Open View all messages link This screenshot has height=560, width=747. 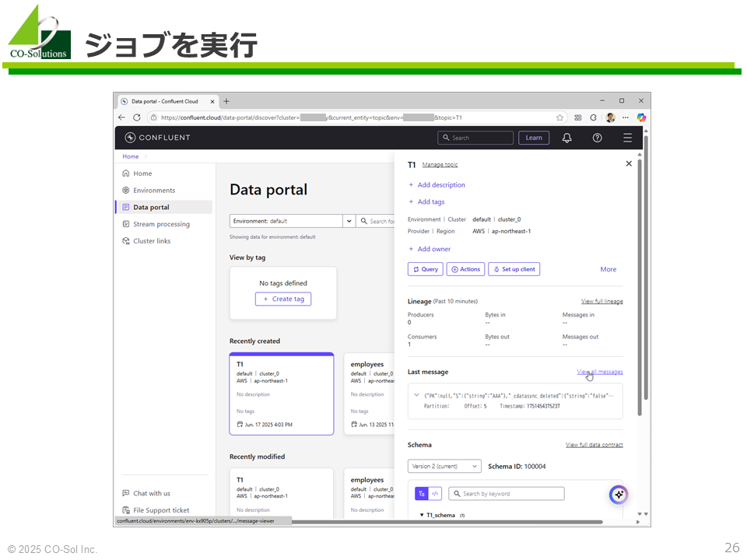[x=600, y=372]
